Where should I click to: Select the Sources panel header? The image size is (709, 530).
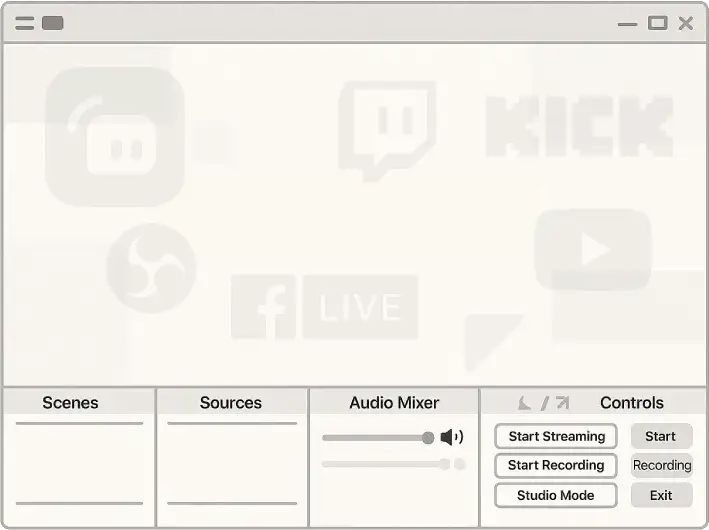coord(231,402)
